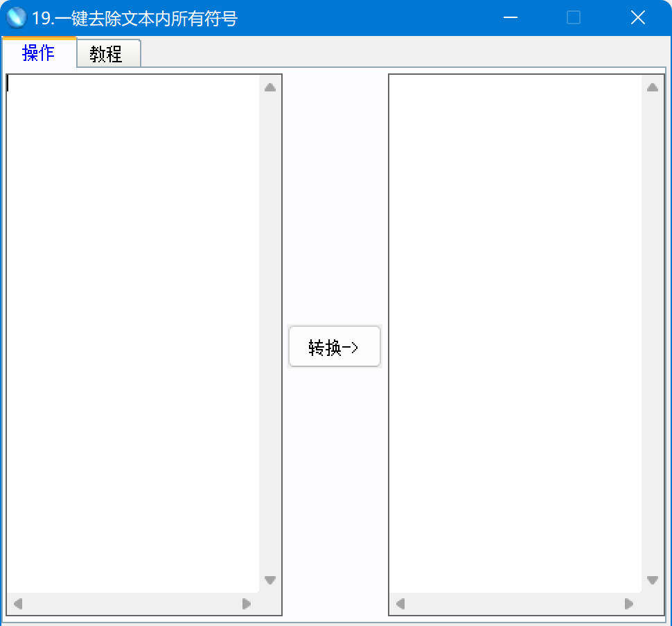Click the left pane's scroll-left arrow
This screenshot has height=626, width=672.
(17, 604)
